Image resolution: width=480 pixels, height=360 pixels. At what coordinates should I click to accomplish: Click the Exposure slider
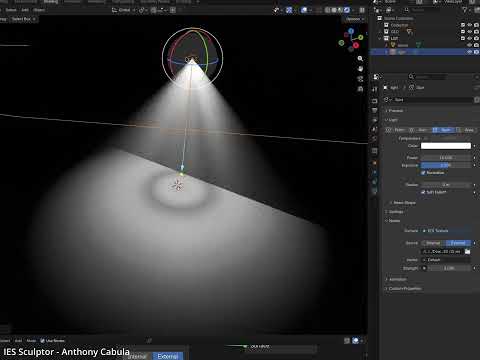pos(446,165)
